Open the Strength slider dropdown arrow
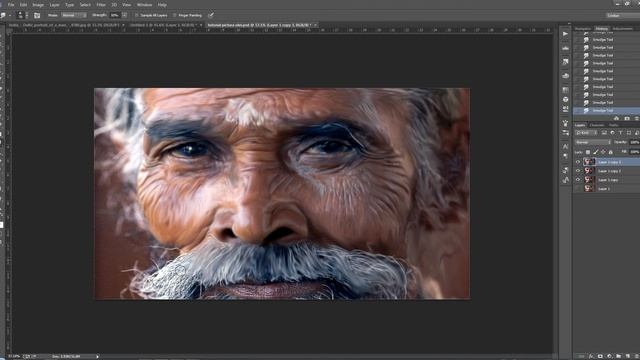The width and height of the screenshot is (640, 360). [124, 15]
